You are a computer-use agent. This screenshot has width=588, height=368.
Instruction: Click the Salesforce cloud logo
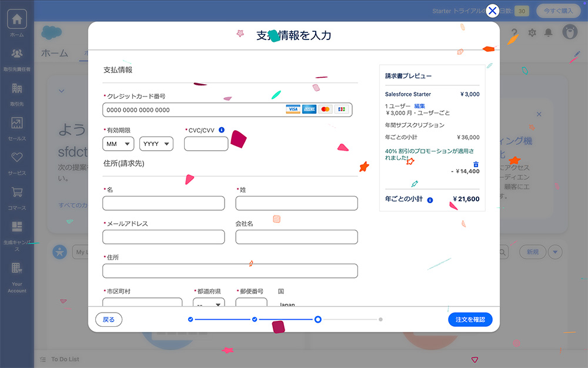point(51,32)
